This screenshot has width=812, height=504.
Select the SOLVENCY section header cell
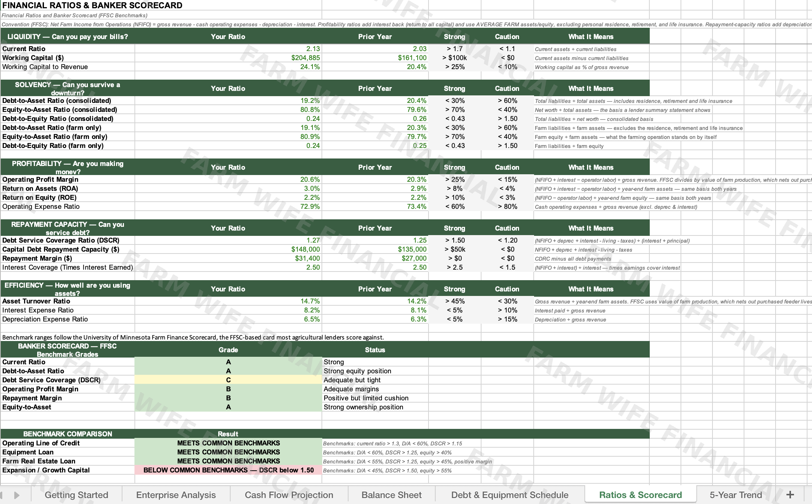[x=68, y=89]
